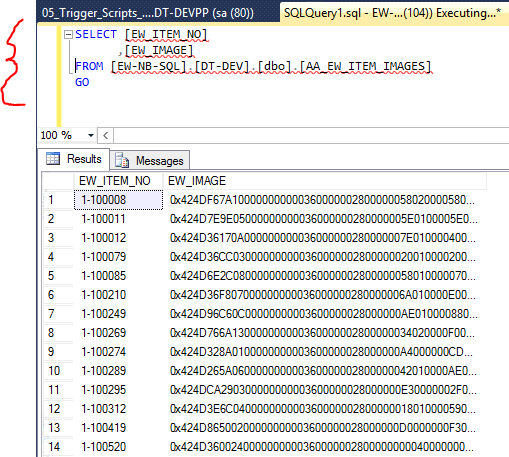Select row header number 9

click(x=58, y=352)
